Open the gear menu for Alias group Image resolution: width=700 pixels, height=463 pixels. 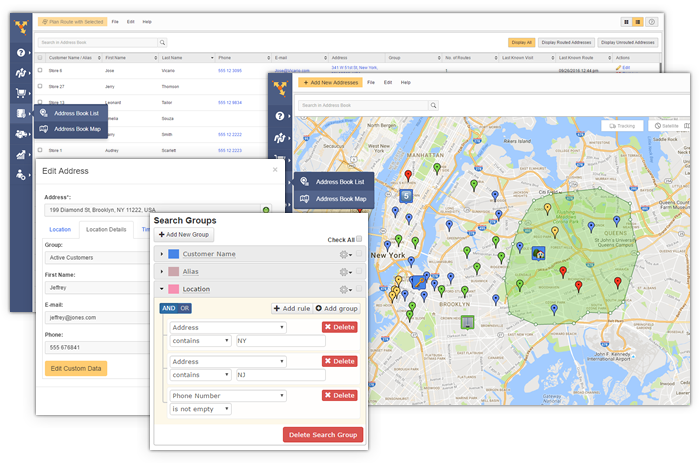click(x=346, y=271)
